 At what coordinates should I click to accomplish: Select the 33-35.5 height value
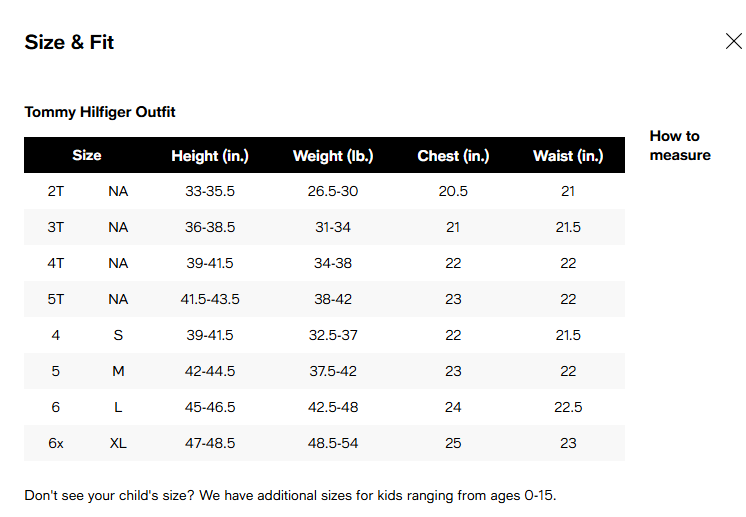210,191
